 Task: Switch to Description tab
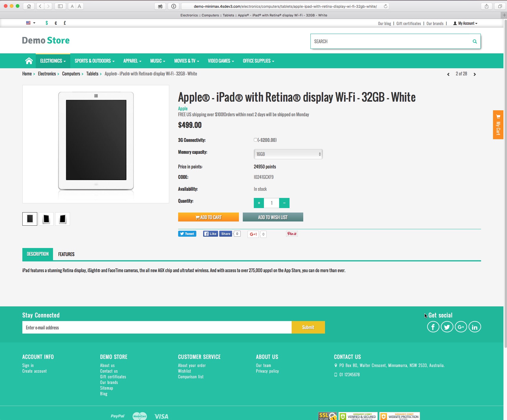click(x=38, y=254)
